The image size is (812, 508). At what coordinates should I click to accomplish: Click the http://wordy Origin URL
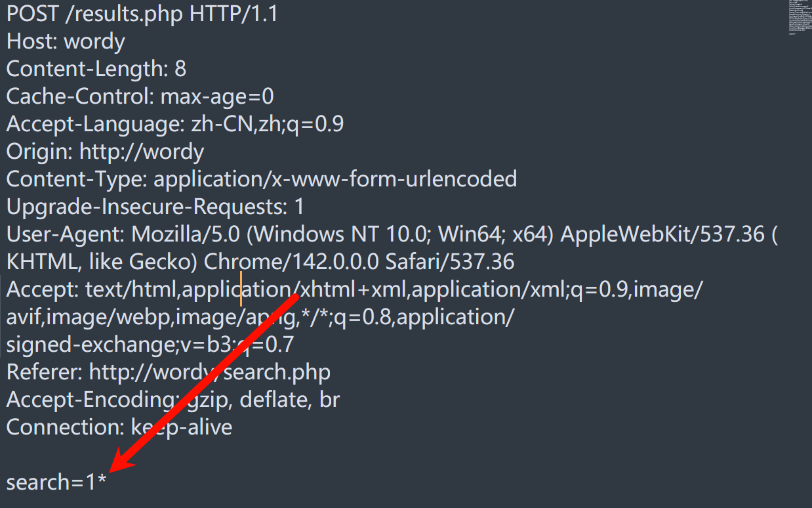click(x=141, y=152)
